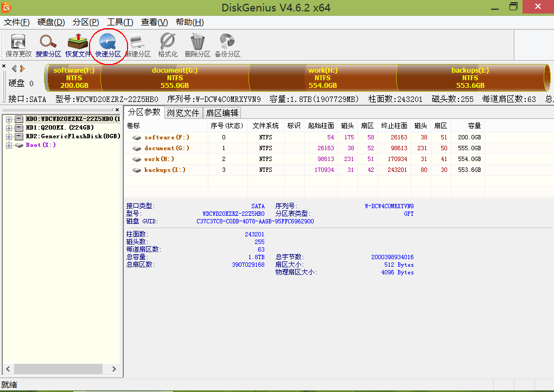Open the 文件(F) menu
The height and width of the screenshot is (392, 554).
(17, 22)
